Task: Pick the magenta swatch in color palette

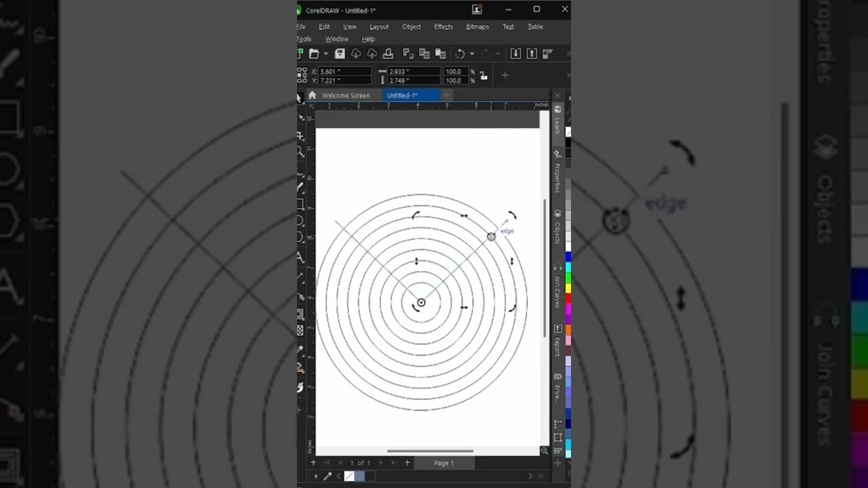Action: 568,309
